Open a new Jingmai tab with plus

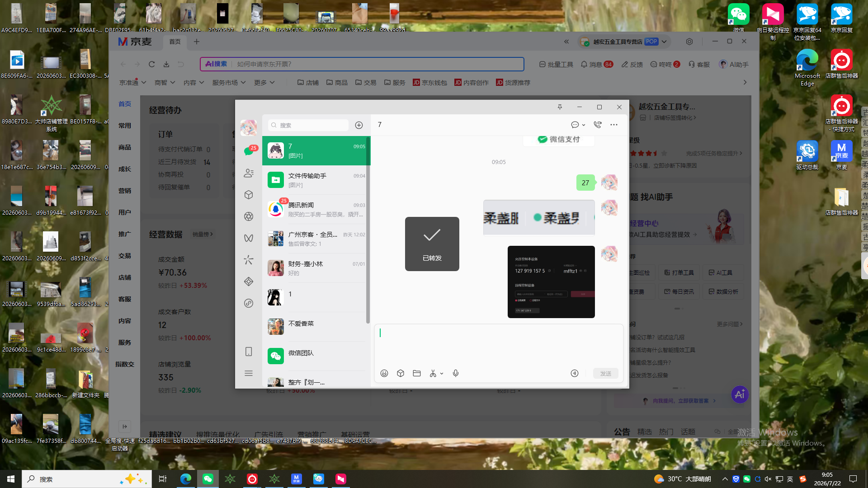(x=197, y=42)
